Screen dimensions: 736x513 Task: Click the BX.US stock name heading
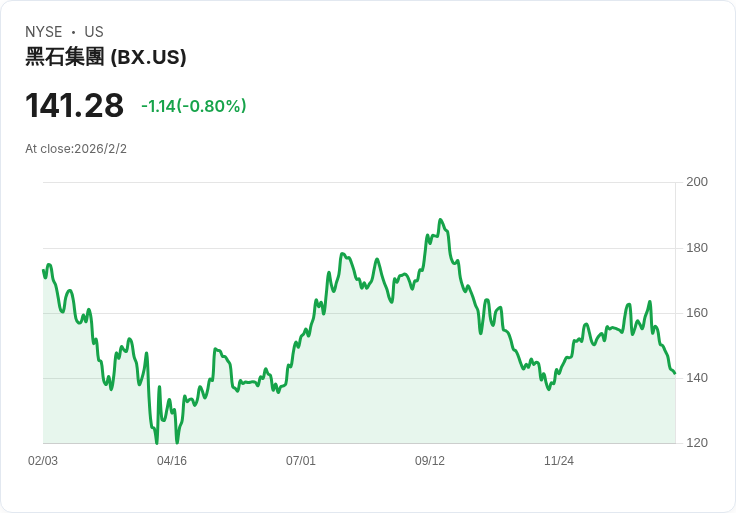pos(106,57)
